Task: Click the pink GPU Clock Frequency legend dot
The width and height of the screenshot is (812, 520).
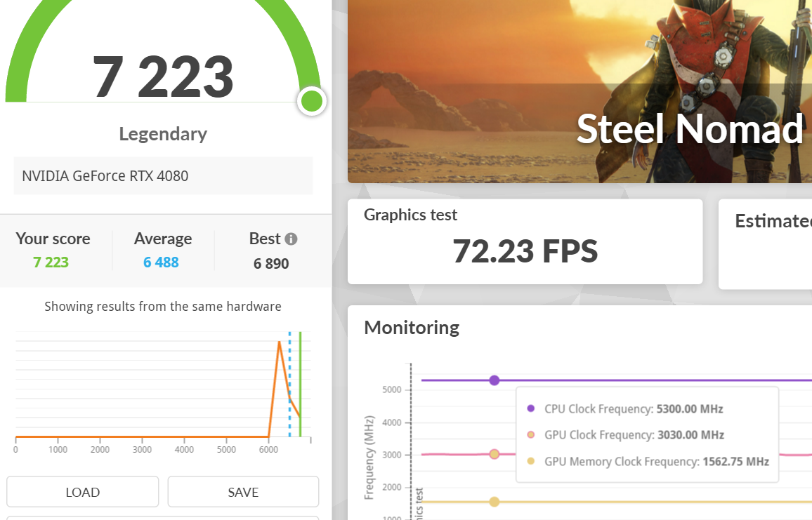Action: pos(530,435)
